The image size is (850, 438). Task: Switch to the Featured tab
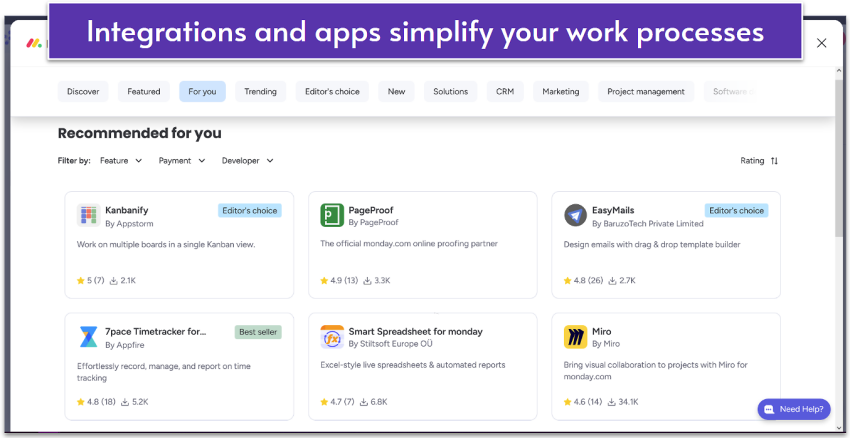click(x=144, y=92)
